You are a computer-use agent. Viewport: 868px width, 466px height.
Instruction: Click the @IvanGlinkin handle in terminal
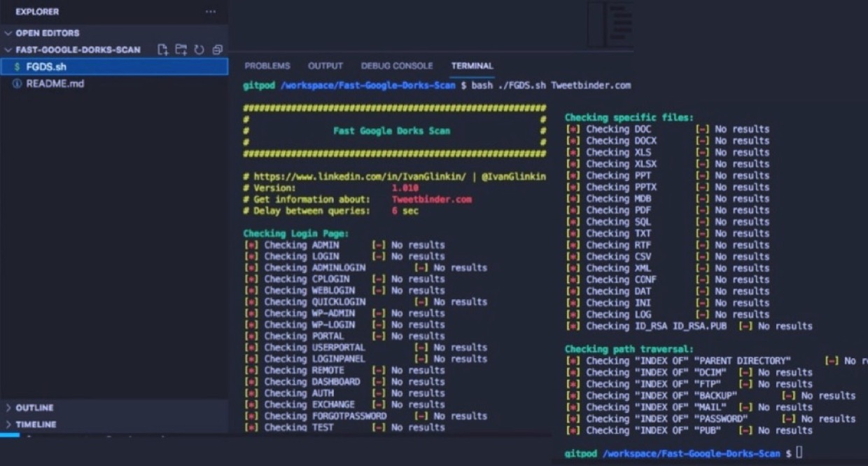[x=514, y=177]
